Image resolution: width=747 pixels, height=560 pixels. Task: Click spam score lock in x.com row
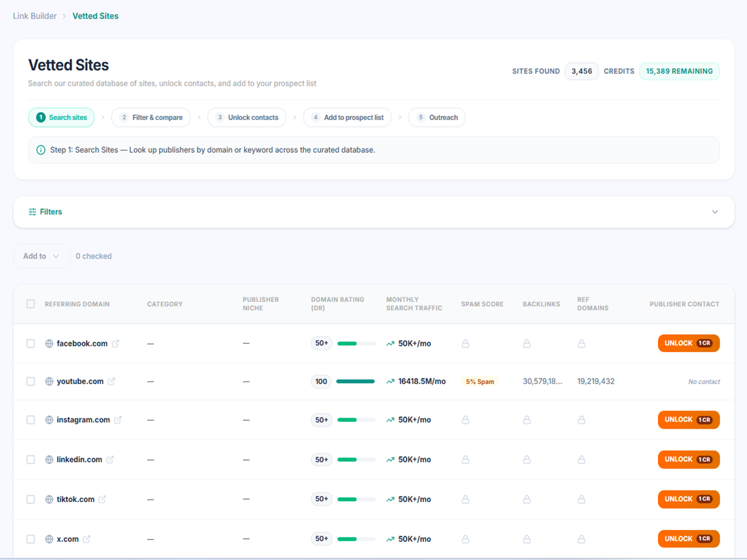(x=466, y=539)
